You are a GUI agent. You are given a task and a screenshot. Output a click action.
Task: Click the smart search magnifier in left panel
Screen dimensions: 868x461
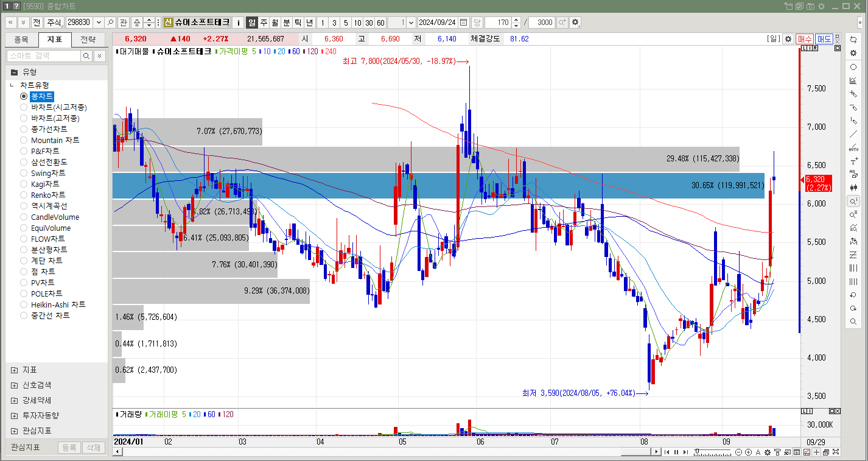pos(86,55)
